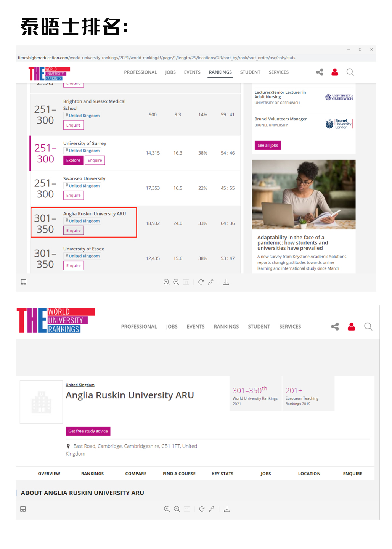The image size is (392, 549).
Task: Click Explore button for University of Surrey
Action: point(73,160)
